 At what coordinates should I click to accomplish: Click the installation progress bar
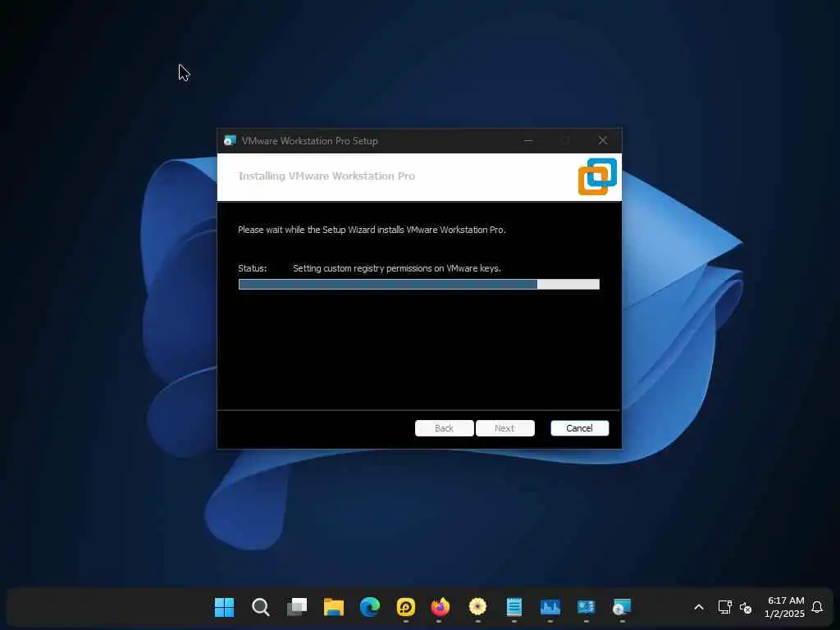[x=419, y=284]
